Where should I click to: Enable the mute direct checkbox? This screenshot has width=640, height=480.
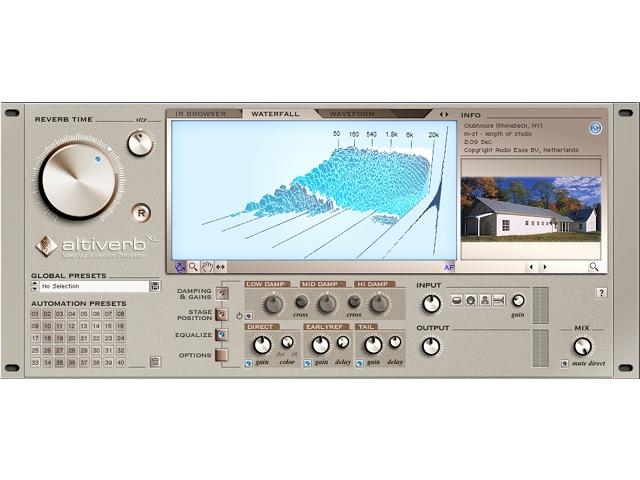point(564,363)
